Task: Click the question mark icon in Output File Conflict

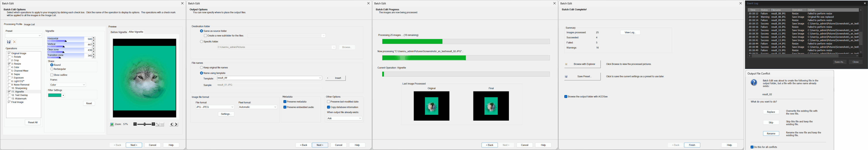Action: (x=754, y=83)
